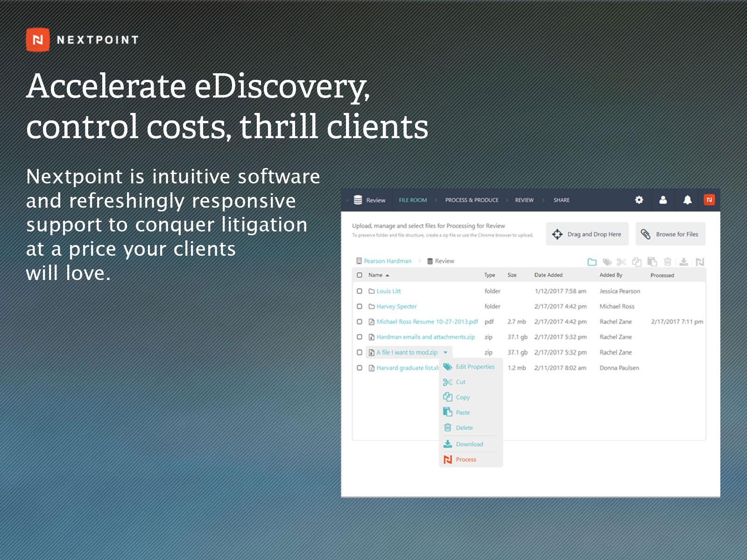The width and height of the screenshot is (747, 560).
Task: Click the paste toolbar icon
Action: pyautogui.click(x=652, y=262)
